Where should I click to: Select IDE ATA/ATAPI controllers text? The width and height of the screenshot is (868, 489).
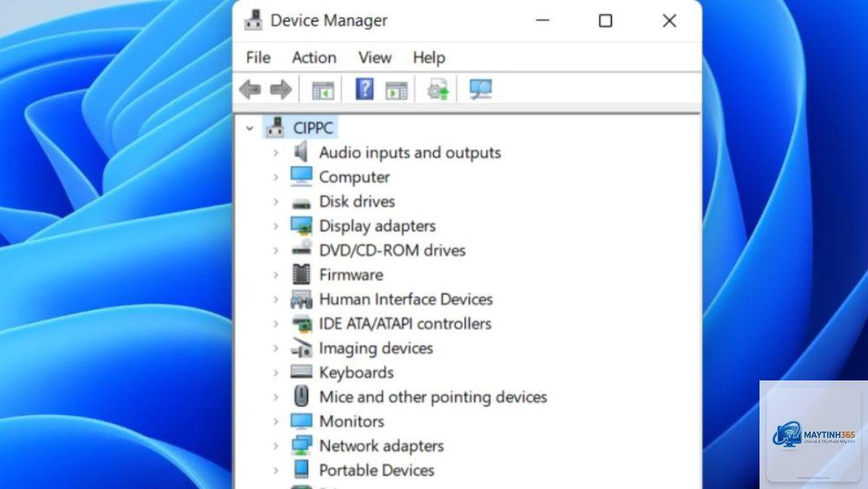tap(404, 323)
